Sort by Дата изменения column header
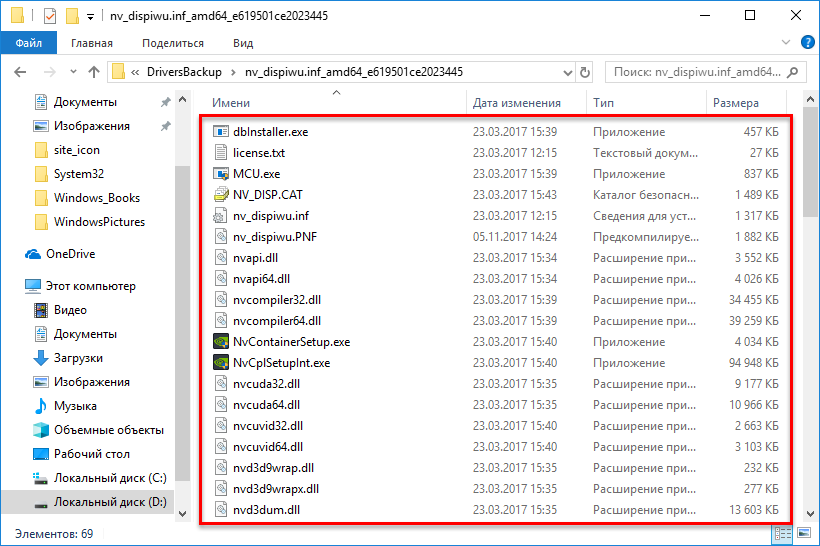 point(517,103)
